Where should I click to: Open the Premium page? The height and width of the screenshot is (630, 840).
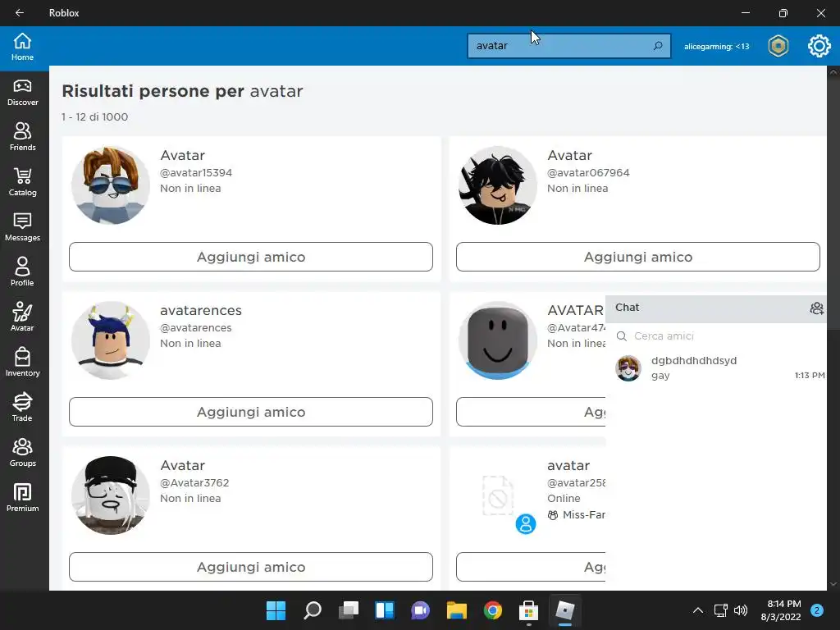click(x=22, y=498)
